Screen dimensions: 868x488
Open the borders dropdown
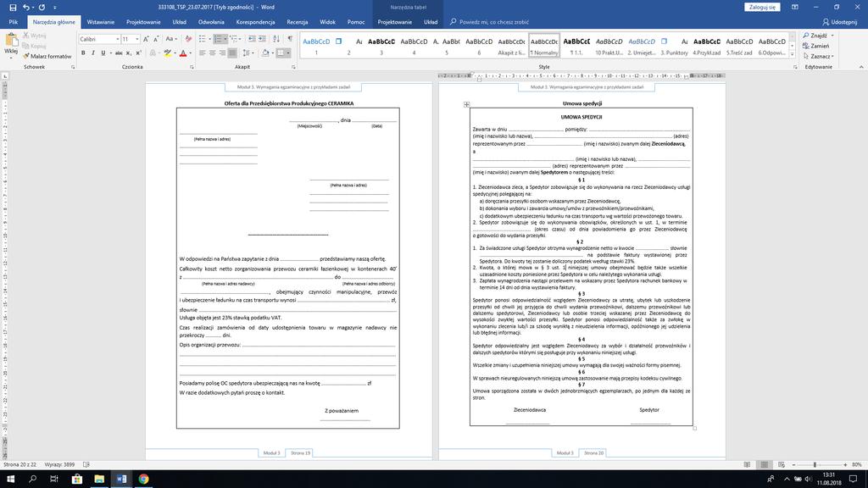click(288, 53)
